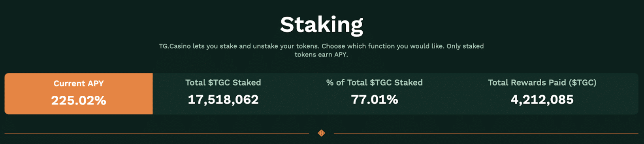Select the Total $TGC Staked label
The width and height of the screenshot is (644, 144).
pyautogui.click(x=223, y=83)
